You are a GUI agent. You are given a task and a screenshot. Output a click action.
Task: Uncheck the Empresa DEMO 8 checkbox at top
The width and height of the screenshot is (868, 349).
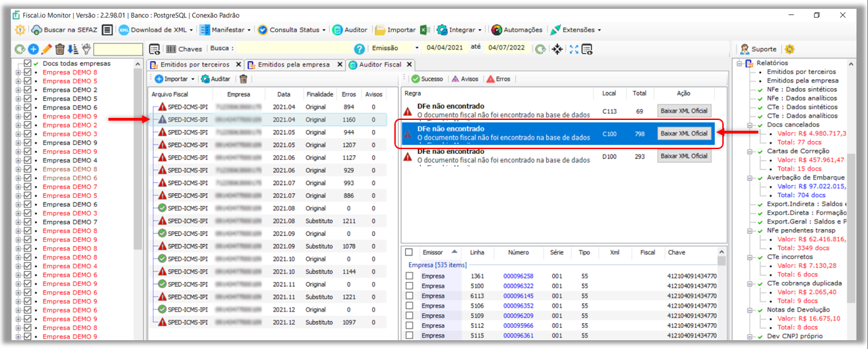click(28, 73)
